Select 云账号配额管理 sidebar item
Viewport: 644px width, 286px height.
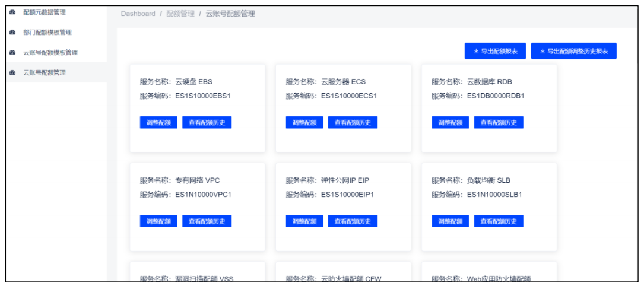point(56,72)
